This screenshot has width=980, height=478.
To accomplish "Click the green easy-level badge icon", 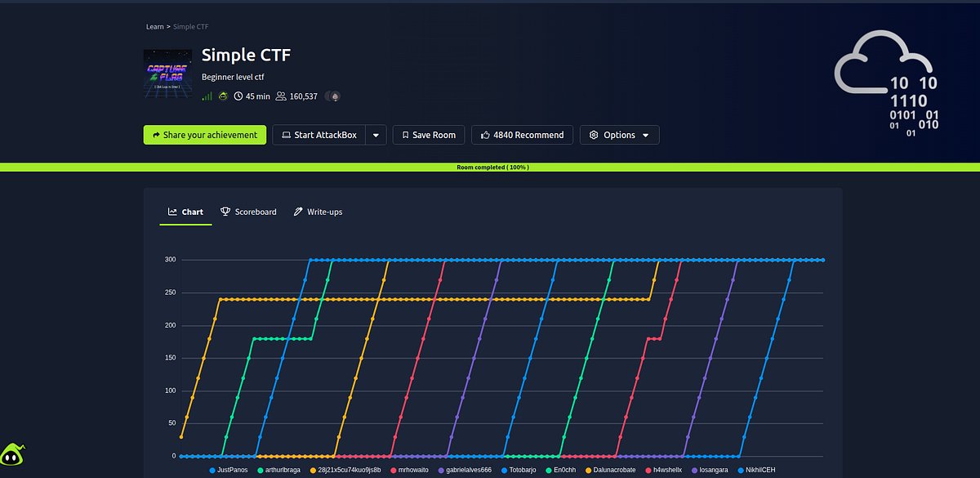I will 223,96.
